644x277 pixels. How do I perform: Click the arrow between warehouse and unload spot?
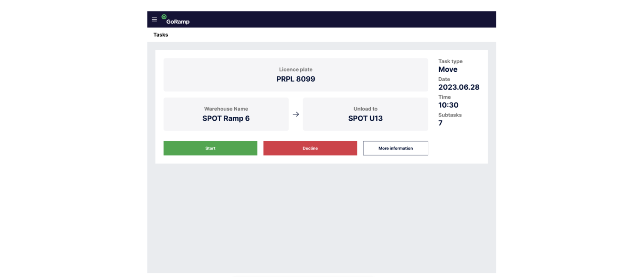click(296, 114)
